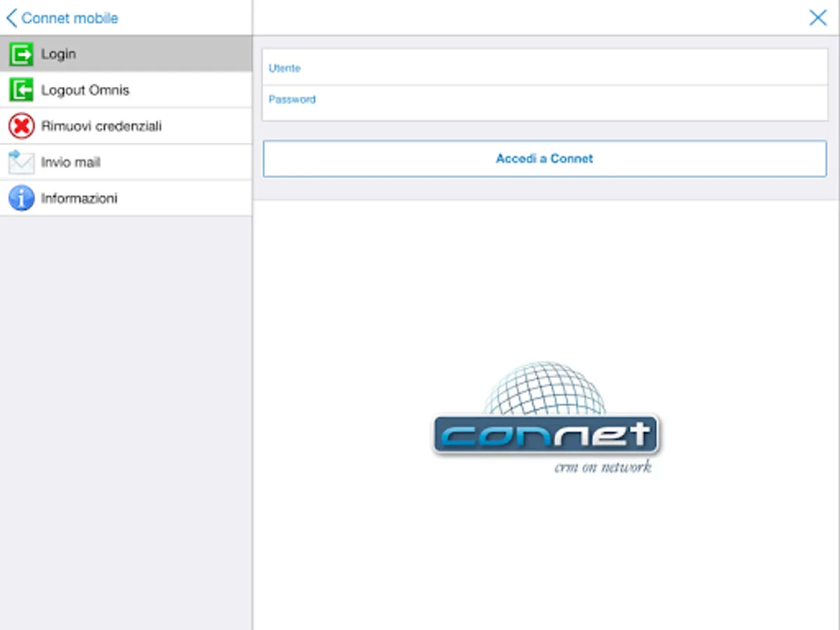
Task: Click the green Login arrow icon
Action: click(x=21, y=54)
